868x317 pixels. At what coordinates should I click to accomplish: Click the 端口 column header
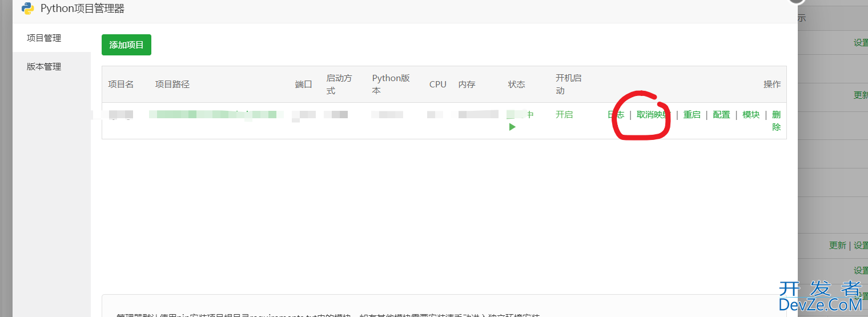point(304,85)
